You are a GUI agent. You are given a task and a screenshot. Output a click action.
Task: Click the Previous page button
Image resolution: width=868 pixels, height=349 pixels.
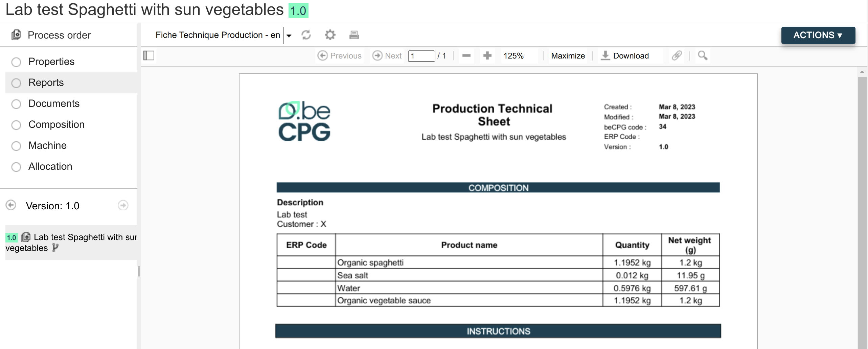[x=340, y=56]
